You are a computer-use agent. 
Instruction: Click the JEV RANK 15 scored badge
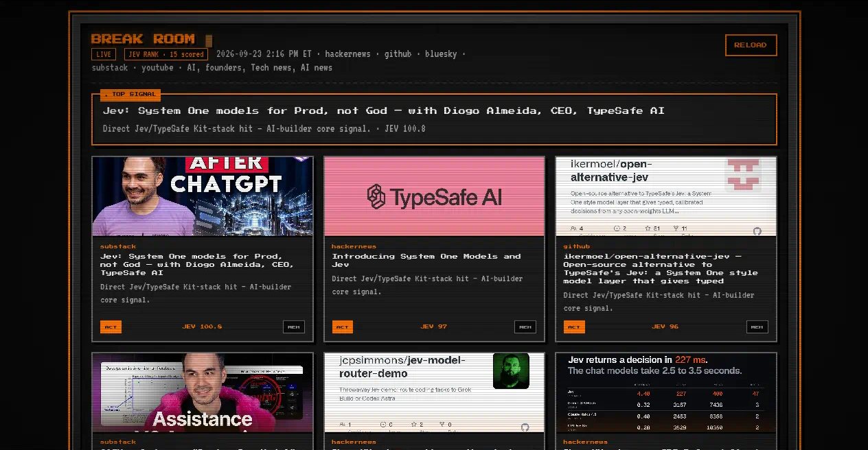[x=166, y=54]
